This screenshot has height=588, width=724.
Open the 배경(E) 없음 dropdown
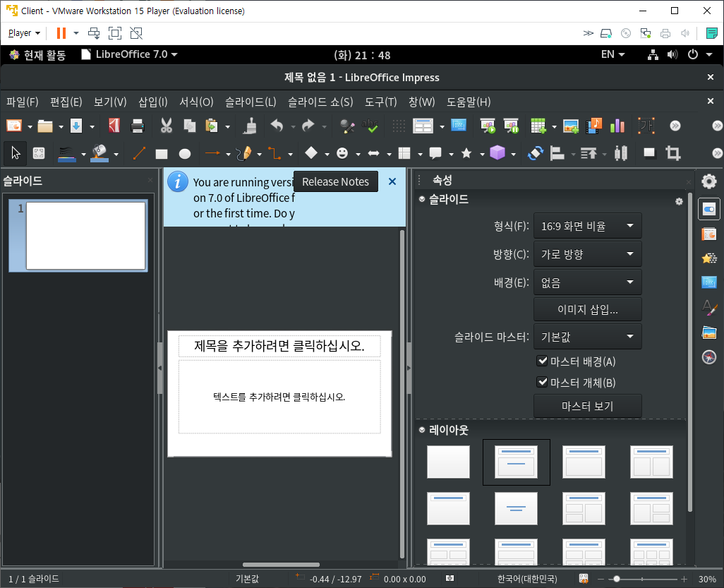click(x=587, y=282)
